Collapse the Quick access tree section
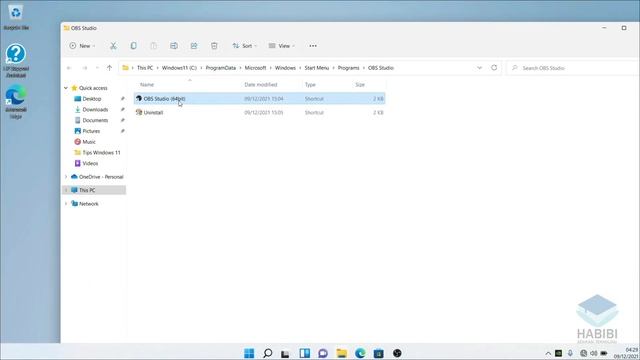 [x=66, y=88]
